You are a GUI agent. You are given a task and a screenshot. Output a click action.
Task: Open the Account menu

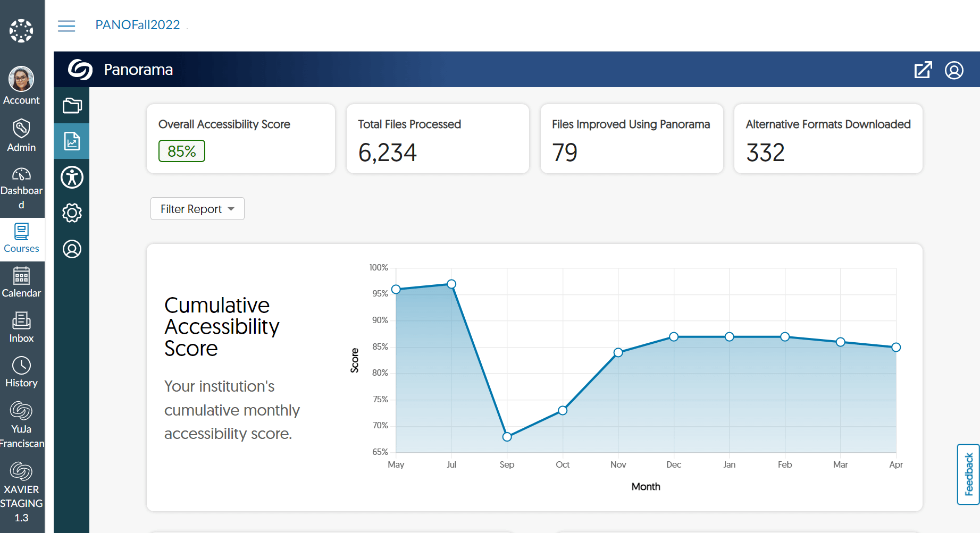[21, 86]
